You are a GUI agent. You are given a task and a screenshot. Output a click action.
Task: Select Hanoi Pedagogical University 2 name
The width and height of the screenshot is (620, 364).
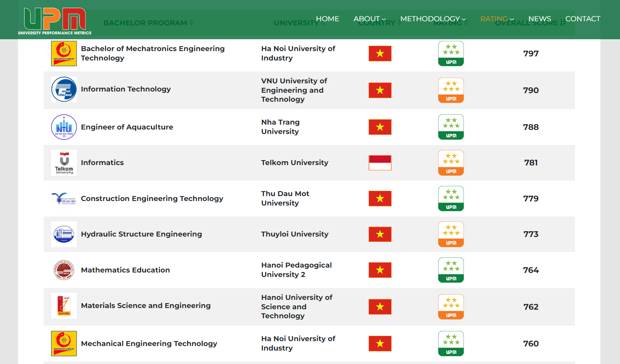[x=297, y=270]
